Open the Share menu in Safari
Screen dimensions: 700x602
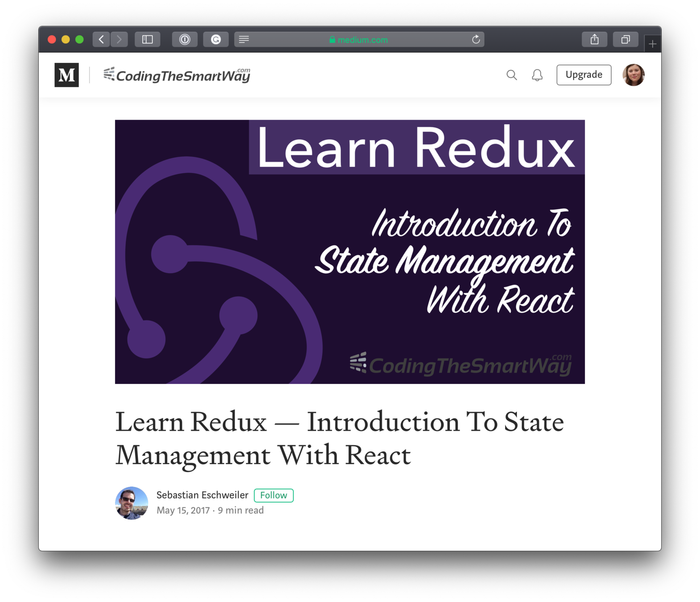pos(595,40)
